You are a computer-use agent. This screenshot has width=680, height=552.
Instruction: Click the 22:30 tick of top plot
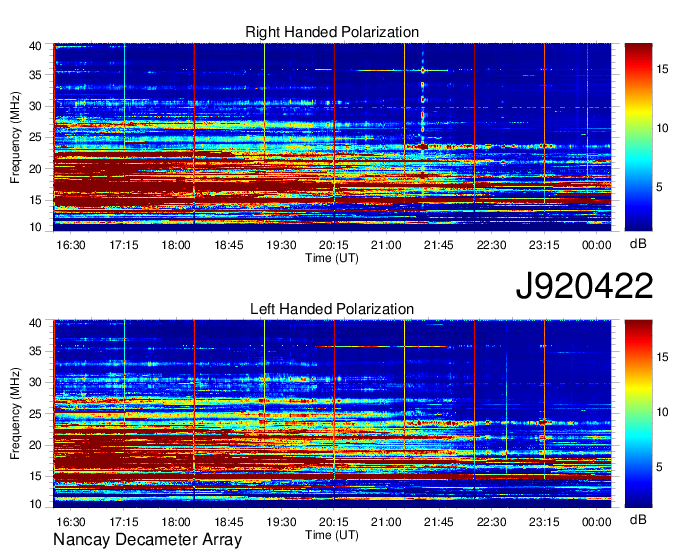click(x=491, y=245)
